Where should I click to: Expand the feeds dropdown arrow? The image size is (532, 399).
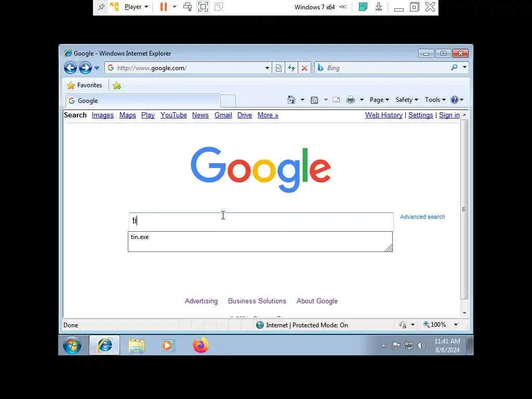(326, 100)
